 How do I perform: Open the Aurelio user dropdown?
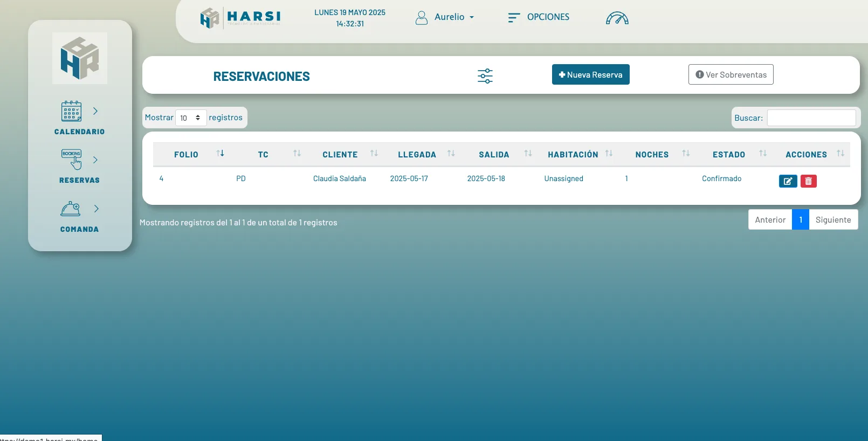tap(454, 17)
